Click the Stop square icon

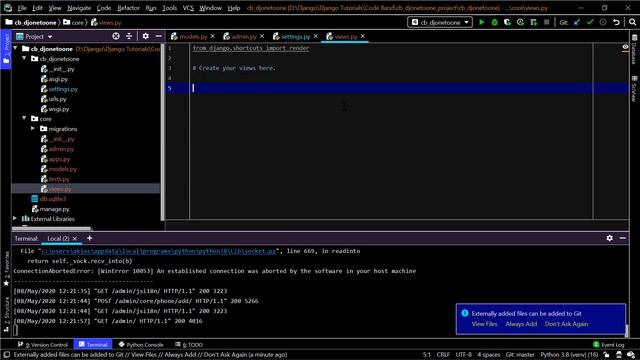click(x=547, y=22)
